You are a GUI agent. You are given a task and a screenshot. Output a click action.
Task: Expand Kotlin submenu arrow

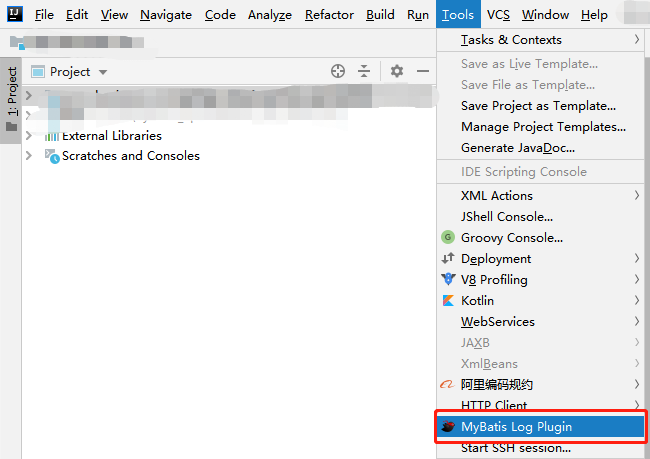pyautogui.click(x=636, y=300)
